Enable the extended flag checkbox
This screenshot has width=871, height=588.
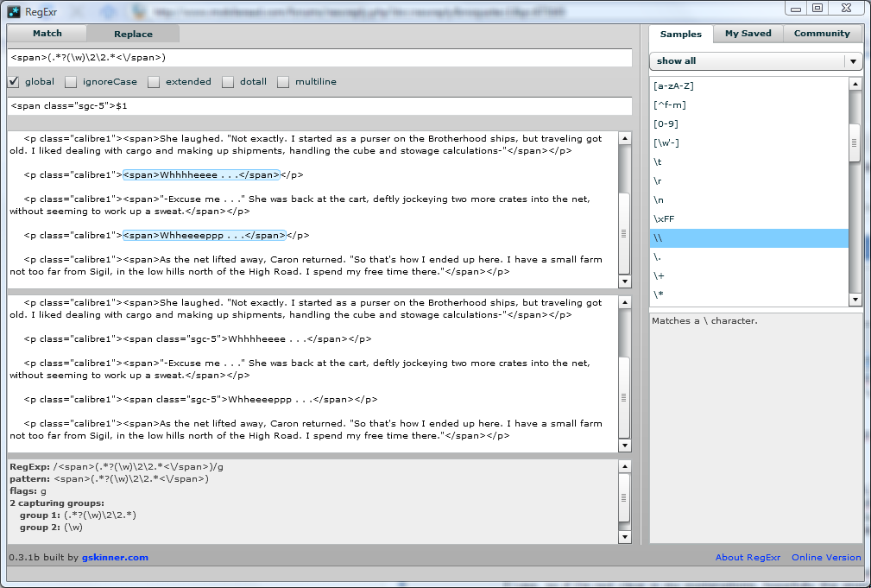(x=154, y=82)
